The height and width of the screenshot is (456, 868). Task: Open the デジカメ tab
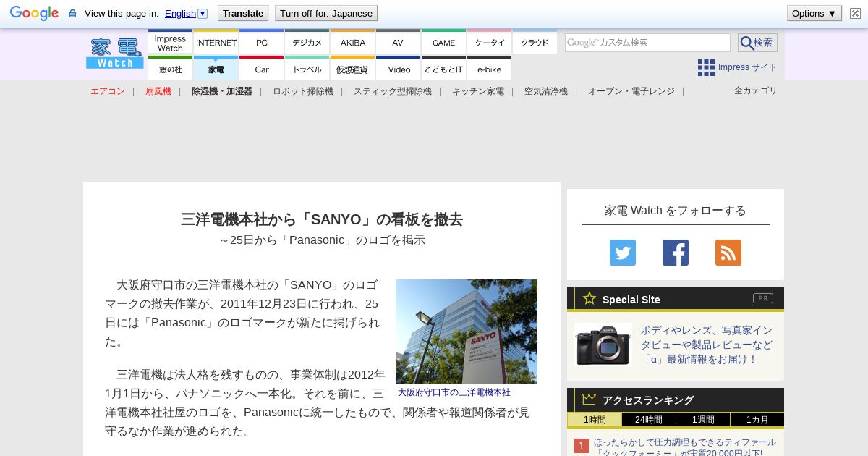(x=307, y=42)
